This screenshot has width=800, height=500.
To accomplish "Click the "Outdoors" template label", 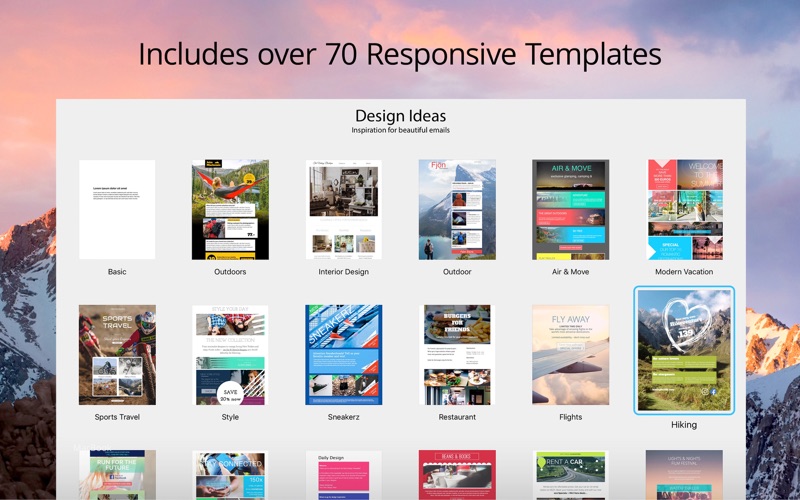I will 230,272.
